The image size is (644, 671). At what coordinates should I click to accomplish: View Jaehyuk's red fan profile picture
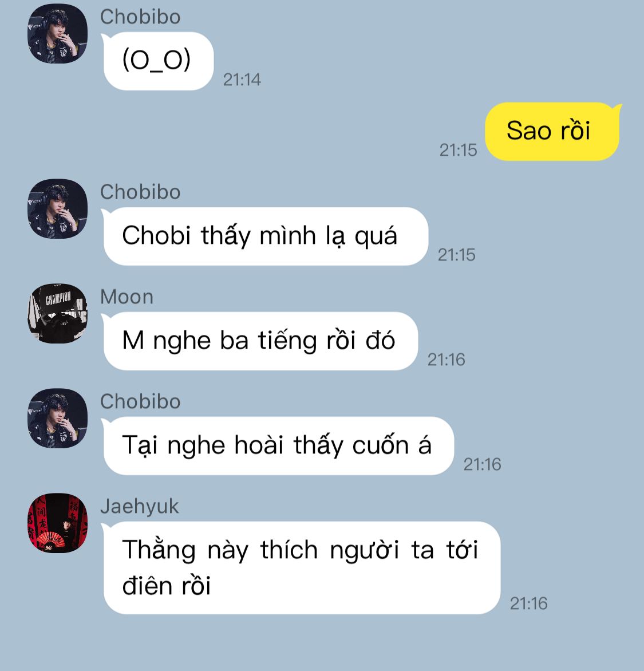click(x=57, y=523)
